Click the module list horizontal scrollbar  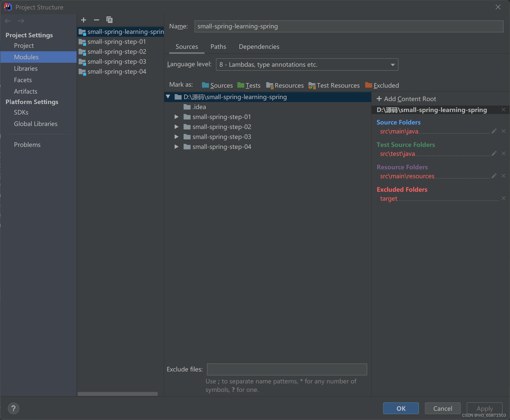pyautogui.click(x=117, y=394)
